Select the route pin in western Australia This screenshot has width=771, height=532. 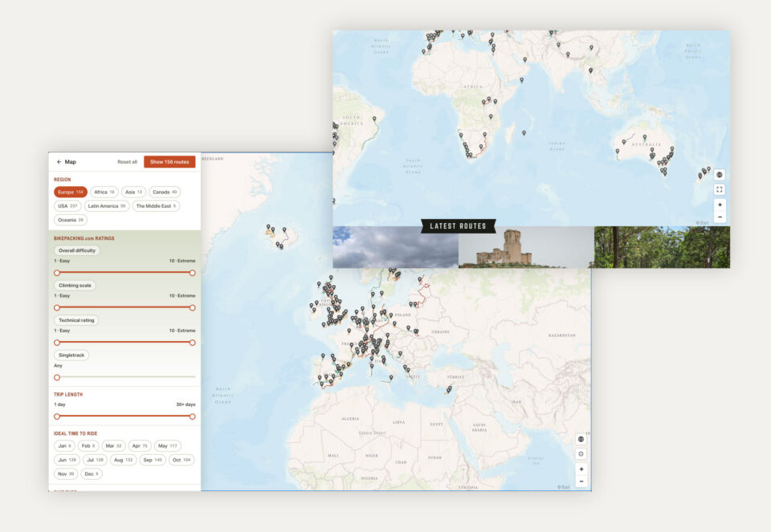pyautogui.click(x=617, y=152)
